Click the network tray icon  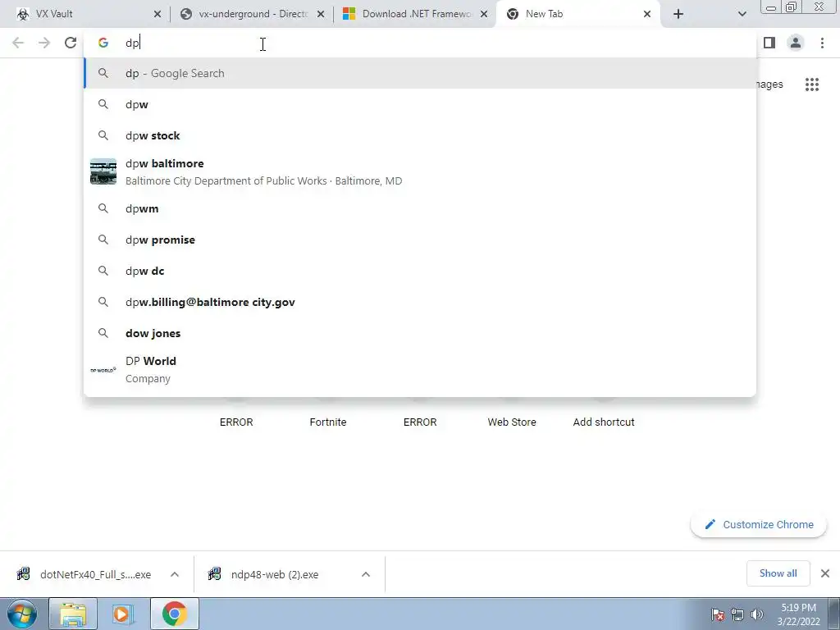click(737, 614)
